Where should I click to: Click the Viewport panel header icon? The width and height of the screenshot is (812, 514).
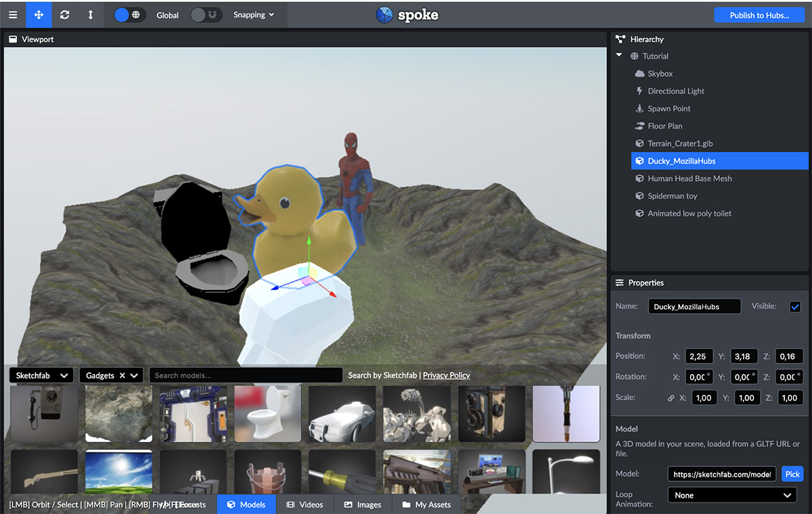click(x=13, y=39)
